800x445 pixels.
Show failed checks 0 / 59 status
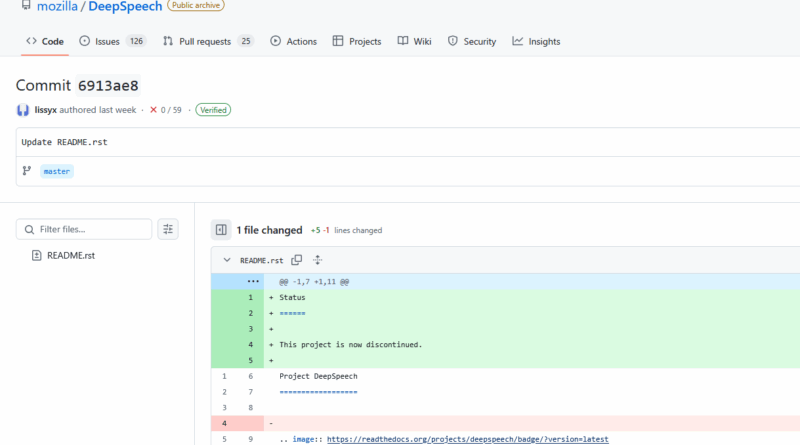(x=165, y=110)
